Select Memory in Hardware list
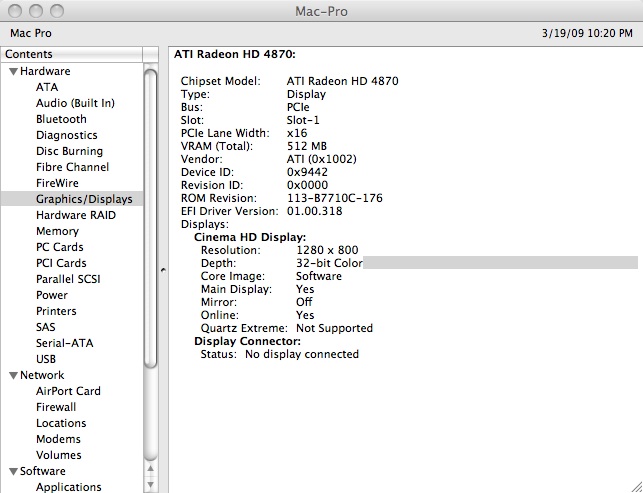This screenshot has height=493, width=643. tap(57, 231)
